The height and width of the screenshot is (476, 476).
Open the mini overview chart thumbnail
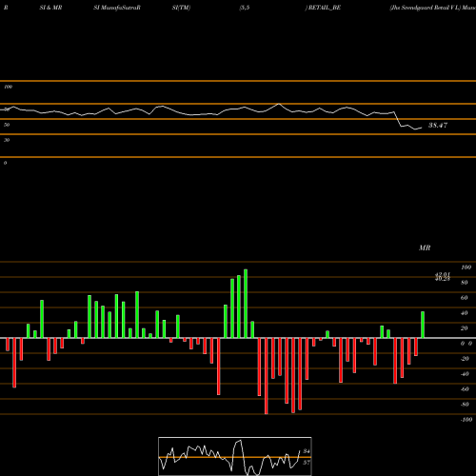pos(235,456)
